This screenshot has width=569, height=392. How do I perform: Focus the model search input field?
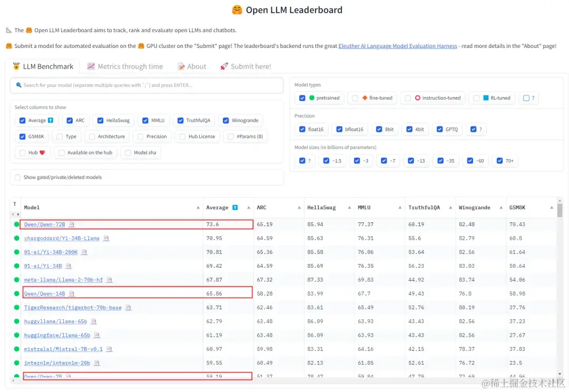tap(146, 85)
